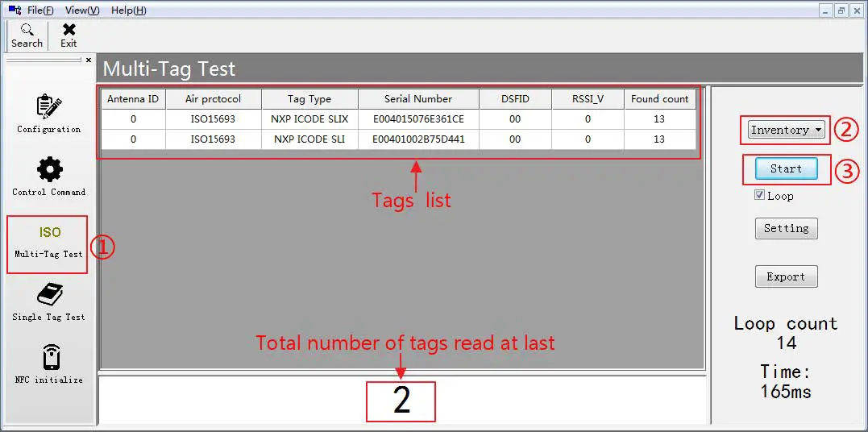Click the DSFID column header
The image size is (868, 432).
(515, 99)
